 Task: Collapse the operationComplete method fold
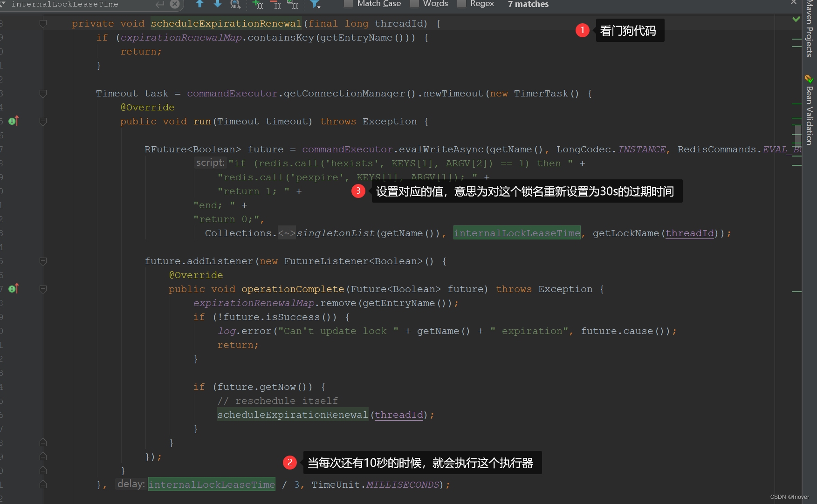(43, 289)
